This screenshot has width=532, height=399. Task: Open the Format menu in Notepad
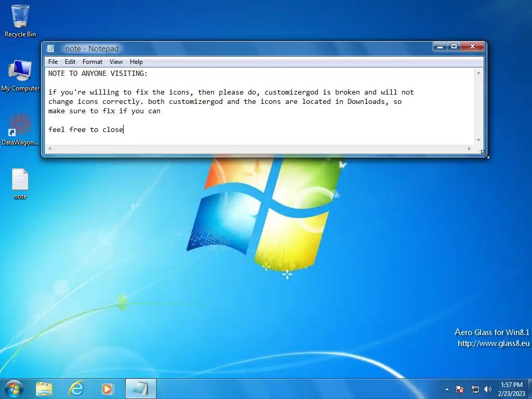pyautogui.click(x=92, y=62)
